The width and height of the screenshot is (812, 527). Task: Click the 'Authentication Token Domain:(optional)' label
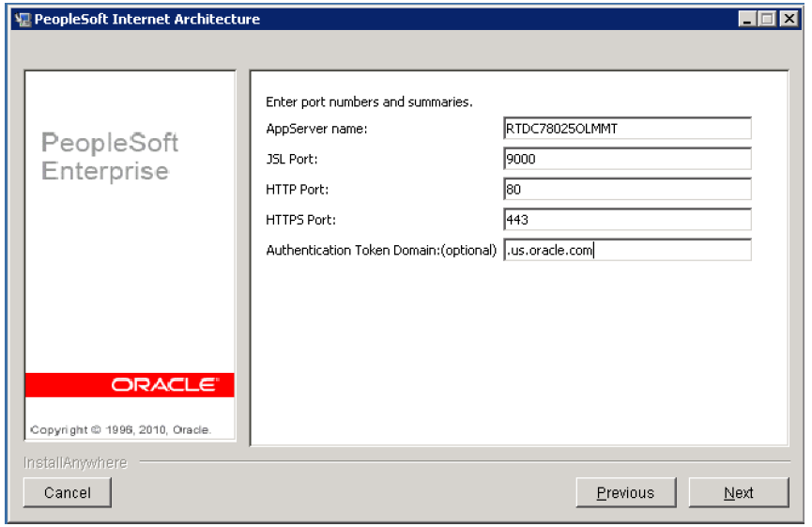tap(381, 251)
